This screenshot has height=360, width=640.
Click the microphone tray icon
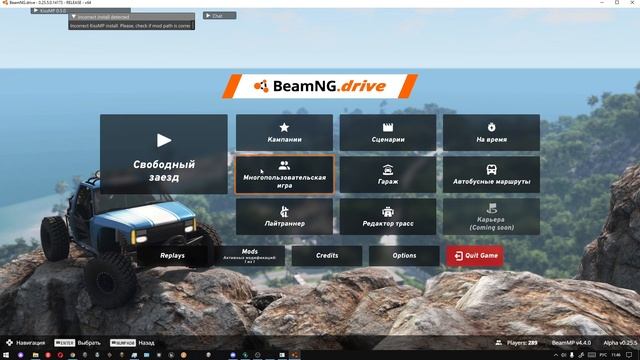(571, 355)
